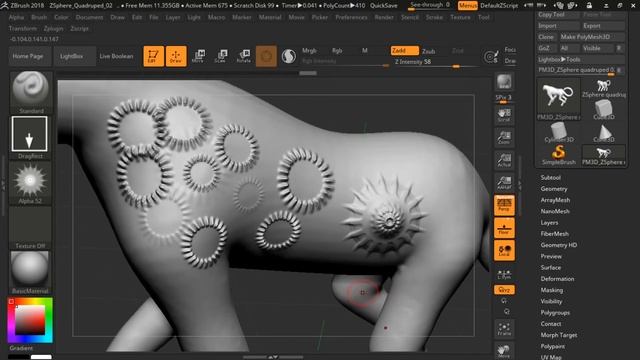Screen dimensions: 640x360
Task: Open the Alpha menu
Action: click(16, 18)
